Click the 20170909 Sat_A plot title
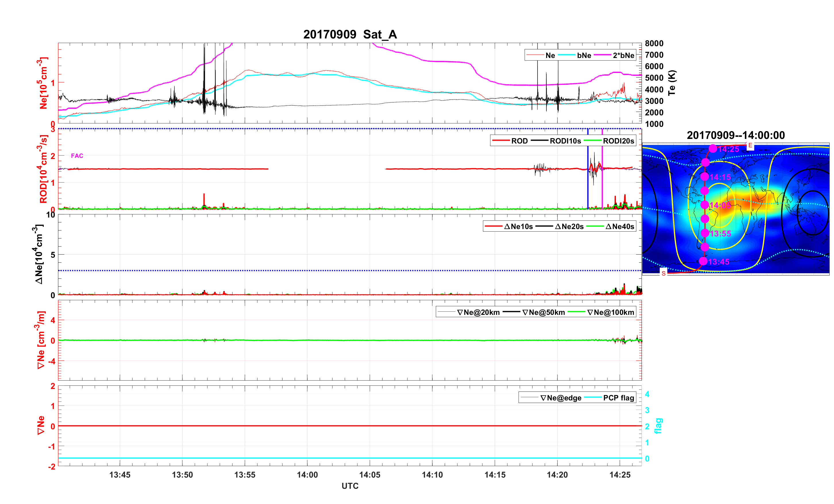834x504 pixels. [x=350, y=34]
